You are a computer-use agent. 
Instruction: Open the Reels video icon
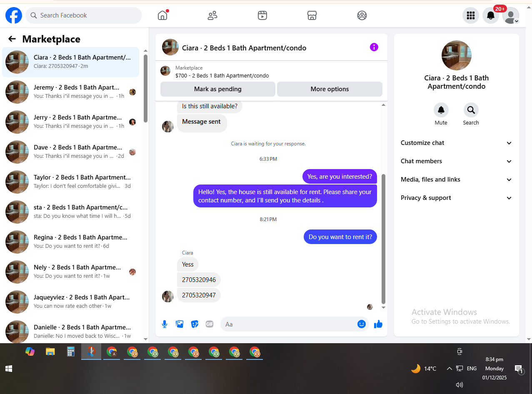click(x=262, y=15)
